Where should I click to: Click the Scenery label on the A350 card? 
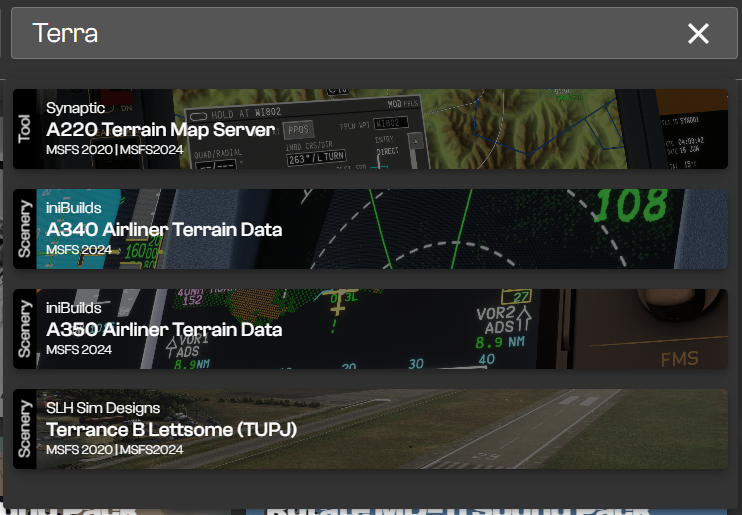[x=25, y=329]
